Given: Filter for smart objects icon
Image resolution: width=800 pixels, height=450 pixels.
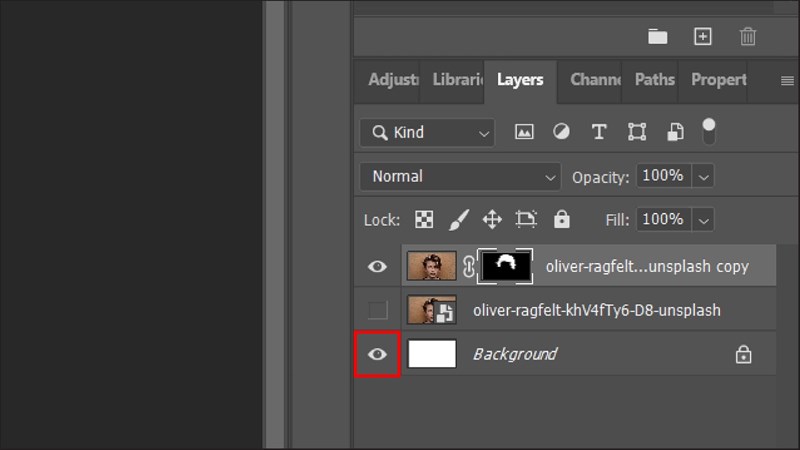Looking at the screenshot, I should [675, 132].
